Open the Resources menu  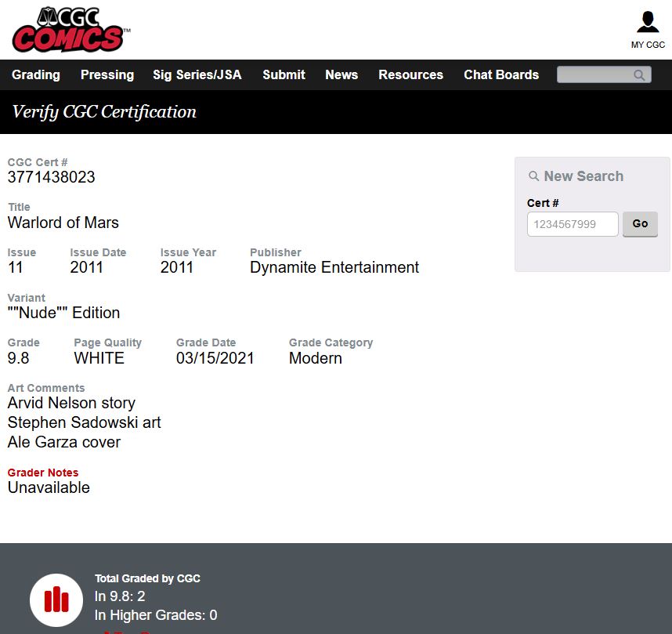(x=410, y=74)
